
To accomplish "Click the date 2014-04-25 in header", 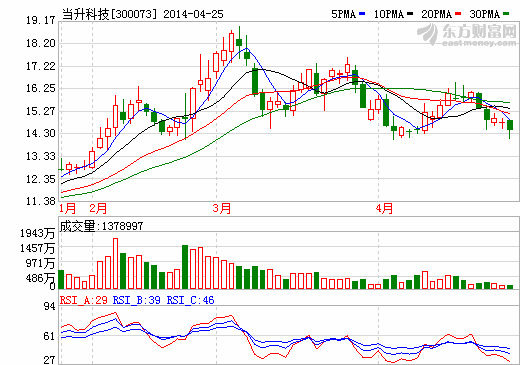I will (193, 14).
